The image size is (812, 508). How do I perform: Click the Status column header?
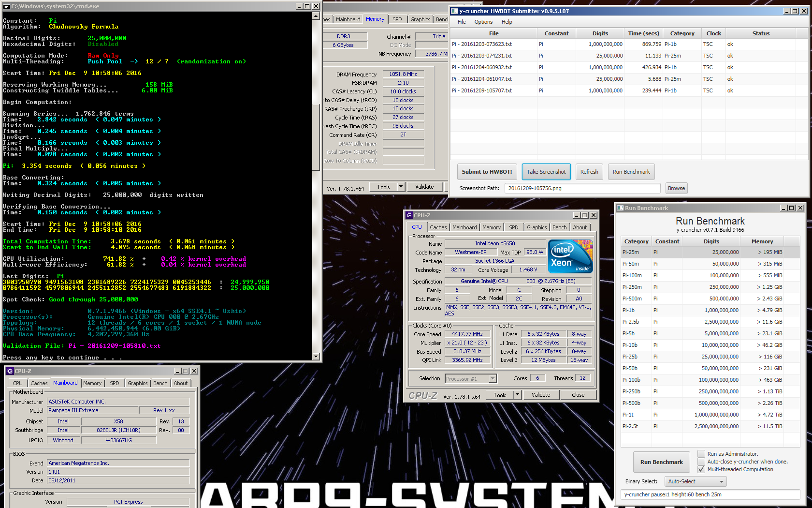pyautogui.click(x=761, y=33)
